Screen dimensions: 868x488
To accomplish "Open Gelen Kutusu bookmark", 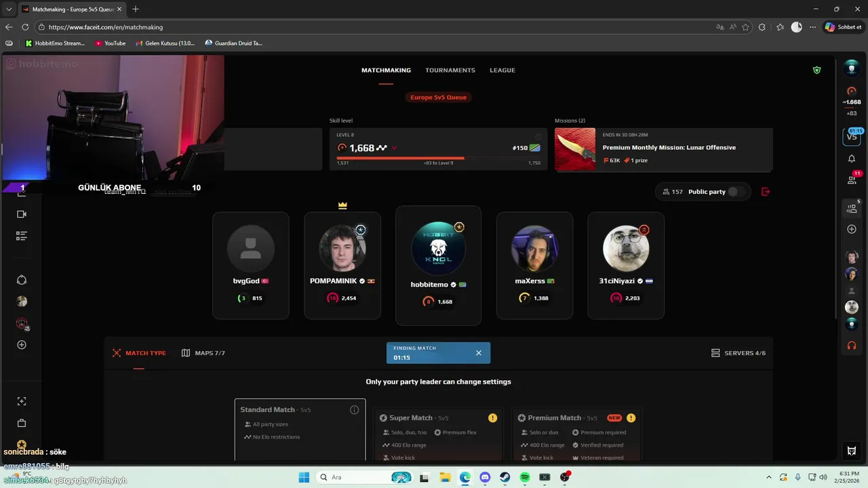I will [x=165, y=43].
